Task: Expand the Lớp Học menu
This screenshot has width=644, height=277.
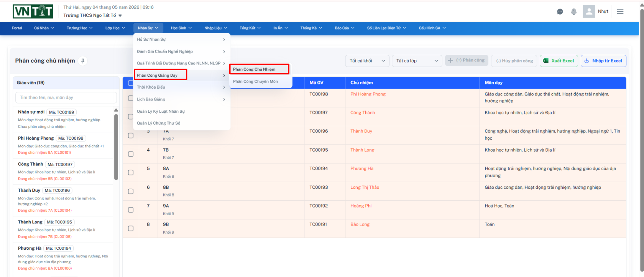Action: 115,28
